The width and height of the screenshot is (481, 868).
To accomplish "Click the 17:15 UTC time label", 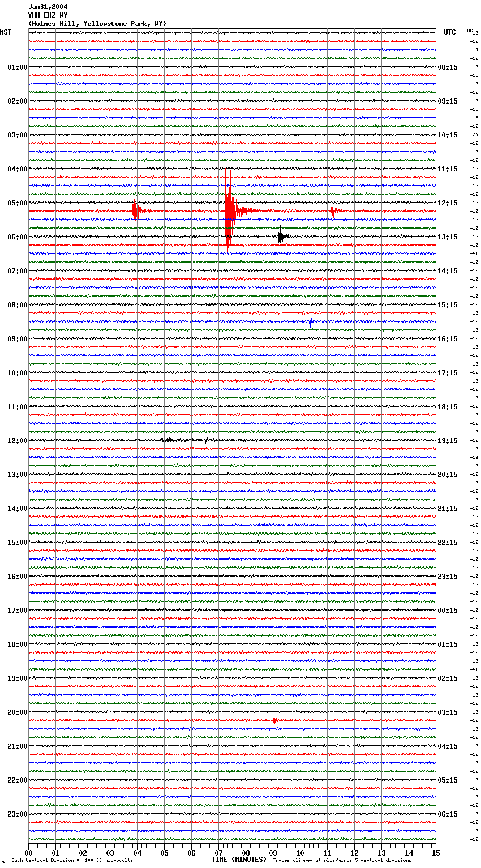I will point(448,373).
